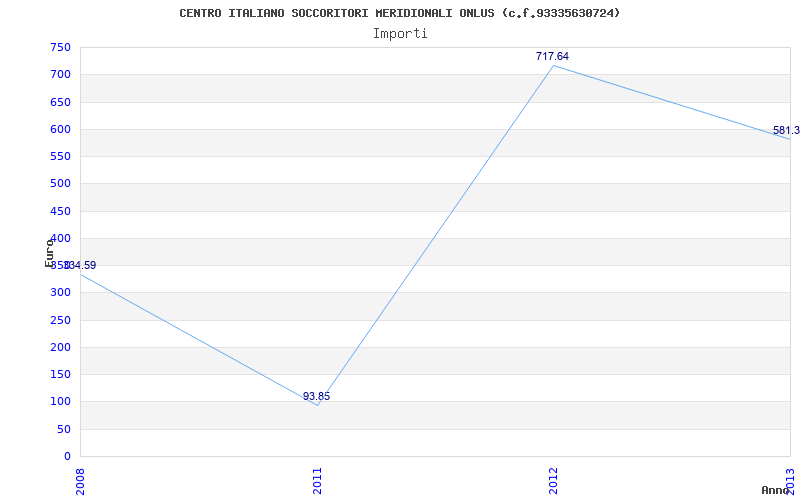Click the 717.64 data label
The width and height of the screenshot is (800, 500).
[552, 56]
